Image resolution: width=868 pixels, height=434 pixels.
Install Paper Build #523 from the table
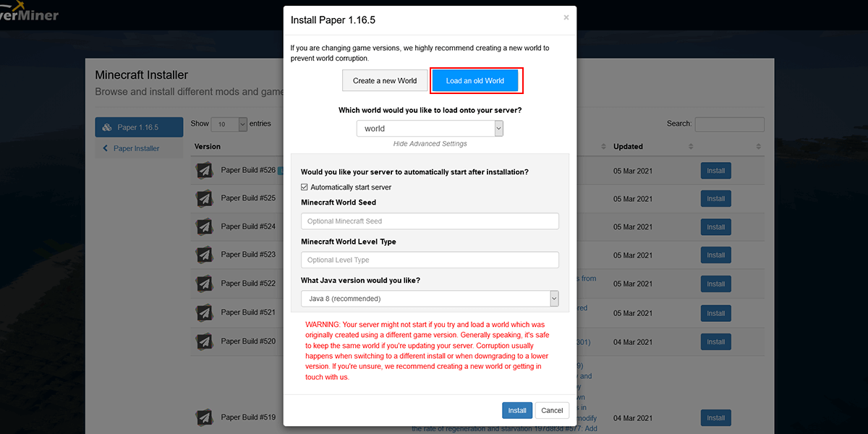click(716, 255)
